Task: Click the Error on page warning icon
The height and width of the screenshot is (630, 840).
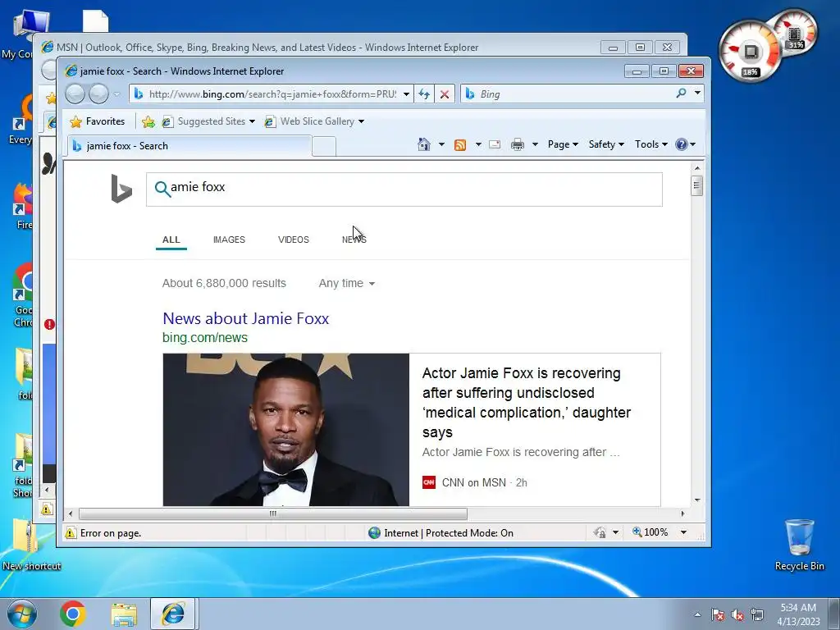Action: 71,533
